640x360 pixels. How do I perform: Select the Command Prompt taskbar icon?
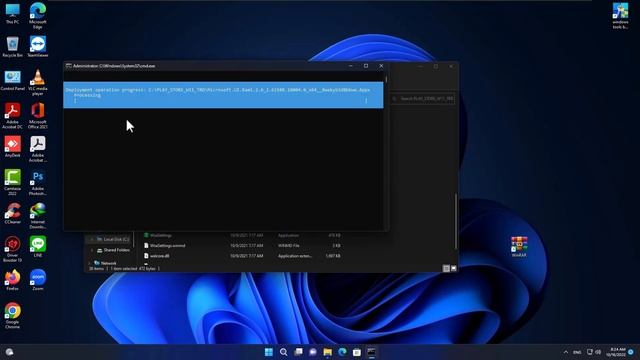(371, 352)
